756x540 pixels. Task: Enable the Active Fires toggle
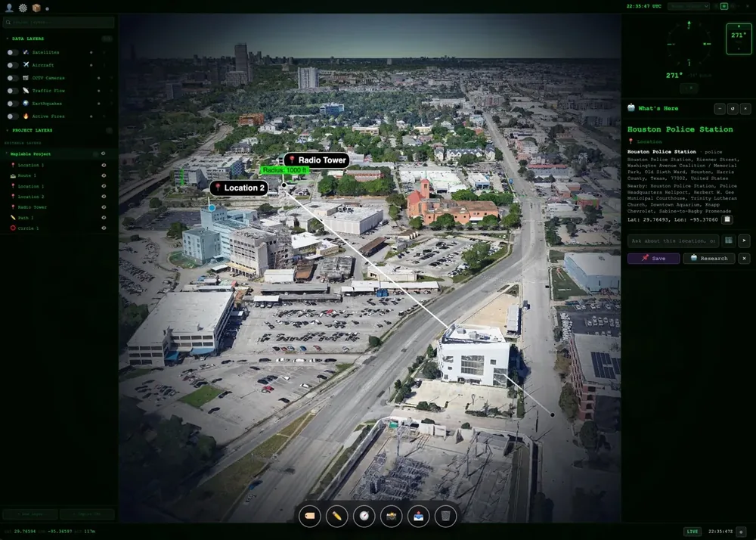[13, 116]
